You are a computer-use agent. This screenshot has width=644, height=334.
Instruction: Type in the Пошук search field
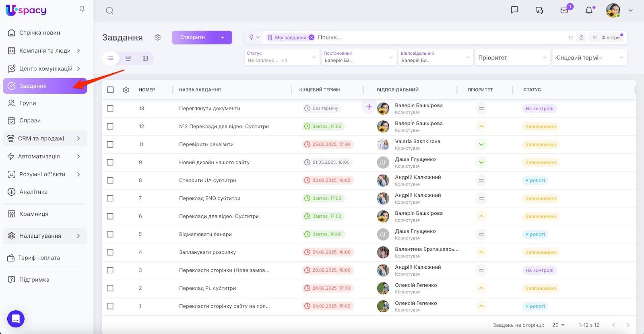(x=402, y=37)
